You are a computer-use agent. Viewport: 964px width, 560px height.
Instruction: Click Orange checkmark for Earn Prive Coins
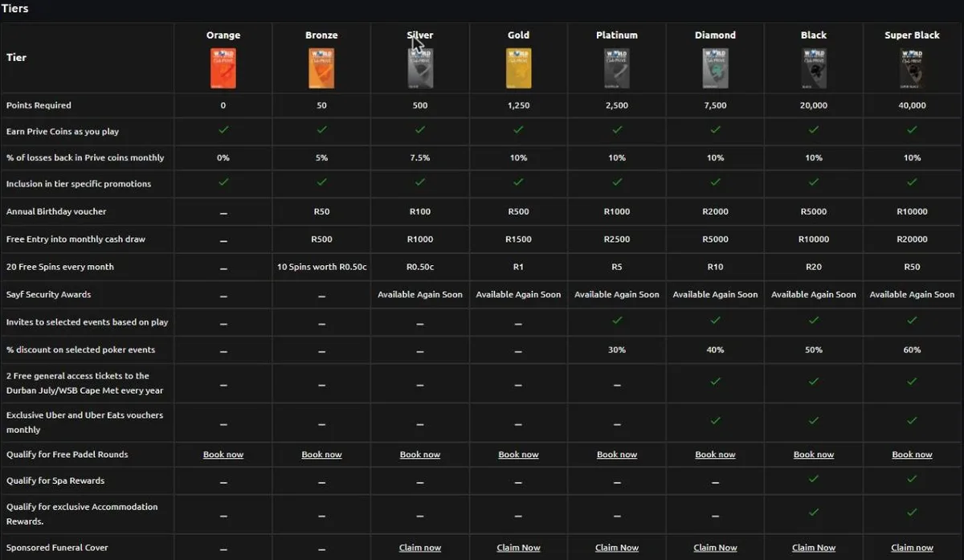pos(223,129)
